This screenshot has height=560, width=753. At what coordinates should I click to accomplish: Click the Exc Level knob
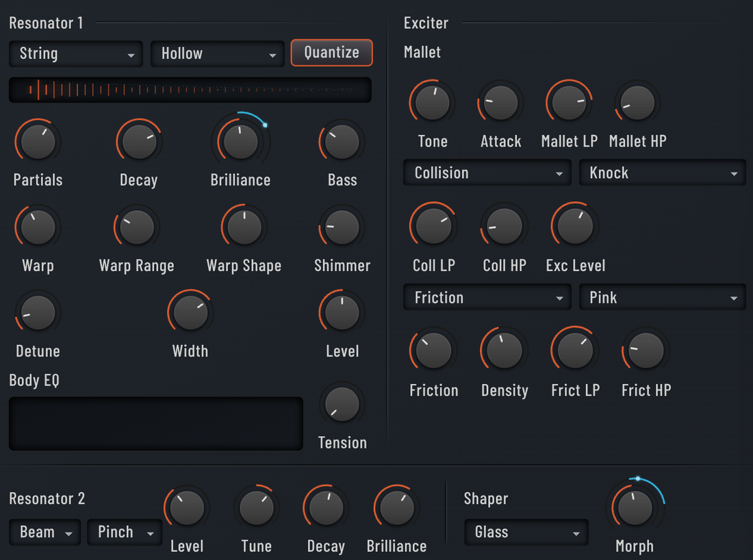click(575, 226)
